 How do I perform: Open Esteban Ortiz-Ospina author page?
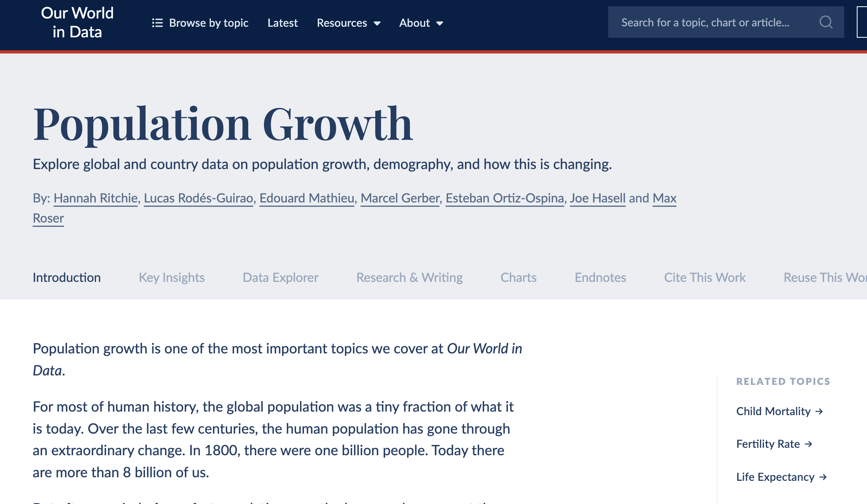[x=505, y=198]
